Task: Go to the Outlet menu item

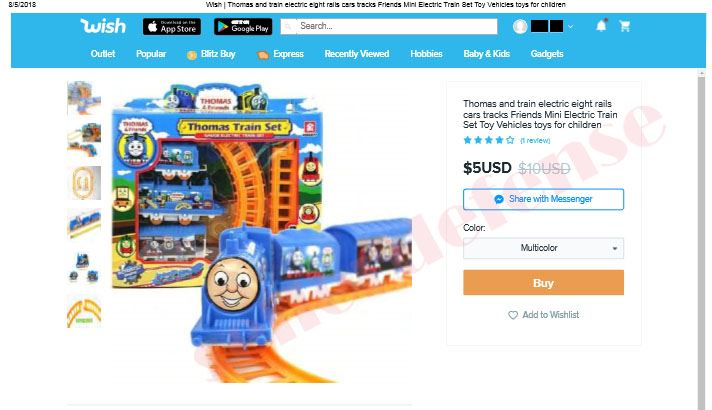Action: pos(103,54)
